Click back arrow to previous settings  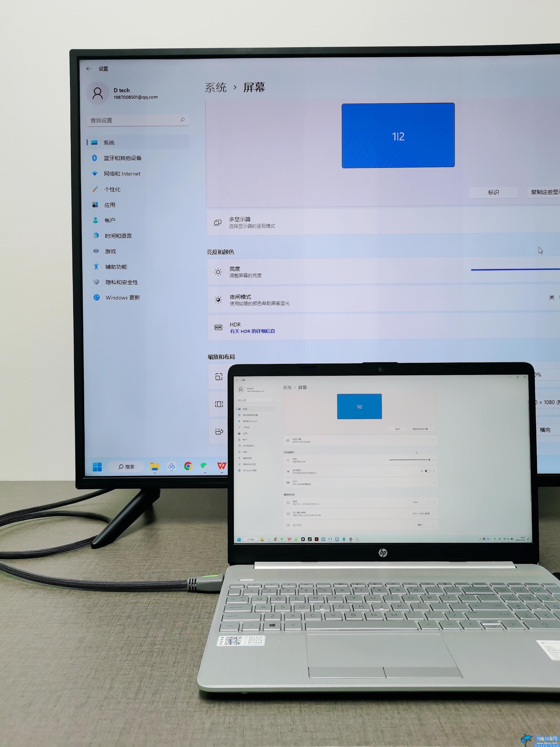point(87,67)
